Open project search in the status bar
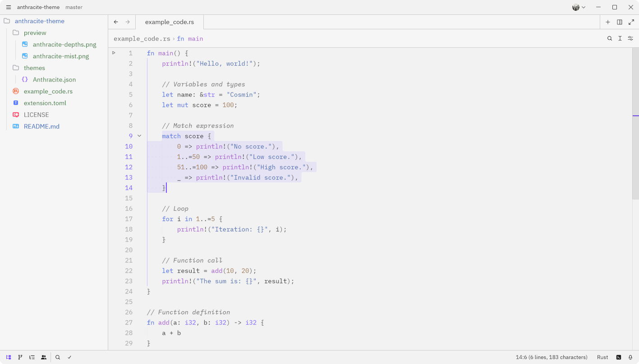Viewport: 639px width, 364px height. pyautogui.click(x=58, y=357)
